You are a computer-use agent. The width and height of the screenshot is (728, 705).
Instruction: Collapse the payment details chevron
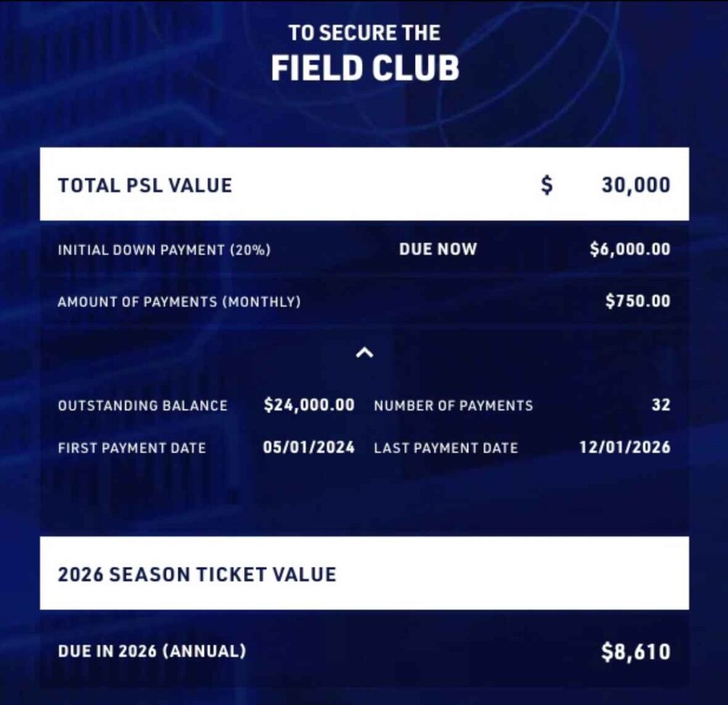365,353
